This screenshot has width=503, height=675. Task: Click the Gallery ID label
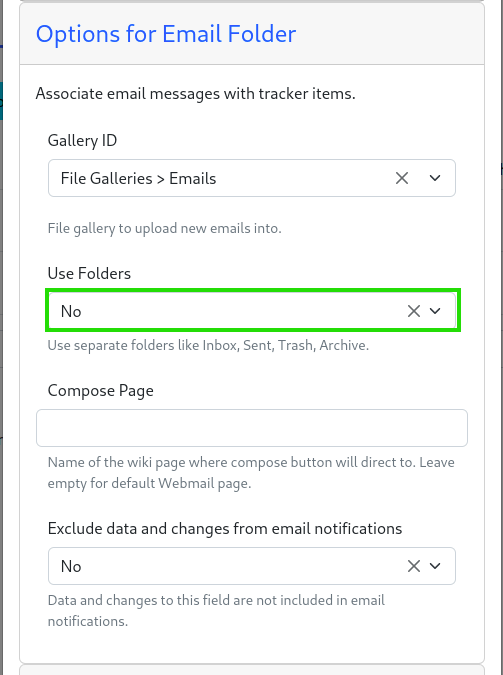82,141
